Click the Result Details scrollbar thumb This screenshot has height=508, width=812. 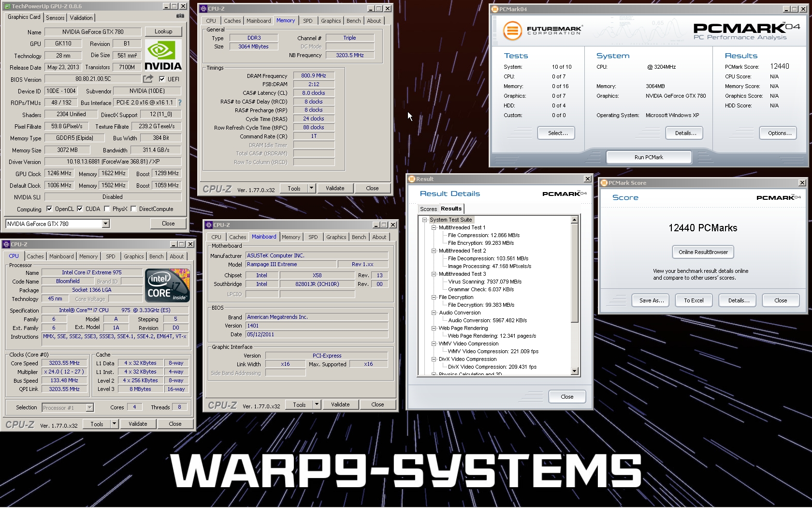[574, 273]
